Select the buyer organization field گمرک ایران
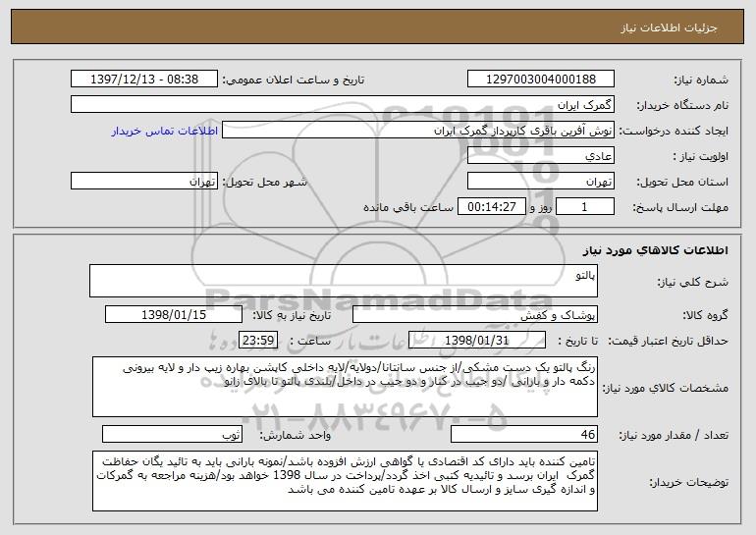 [343, 105]
